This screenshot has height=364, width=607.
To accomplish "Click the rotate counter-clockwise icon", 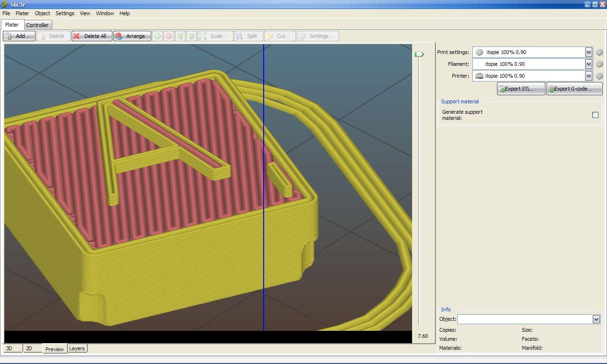I will coord(180,36).
